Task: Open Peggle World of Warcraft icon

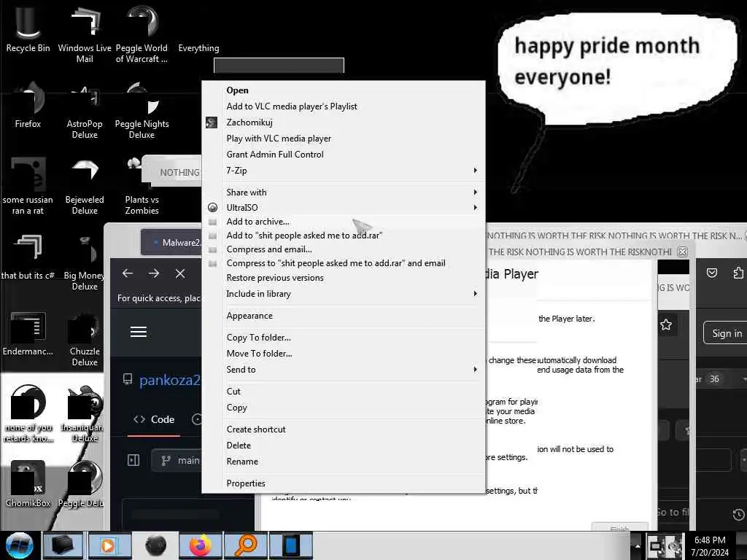Action: coord(142,34)
